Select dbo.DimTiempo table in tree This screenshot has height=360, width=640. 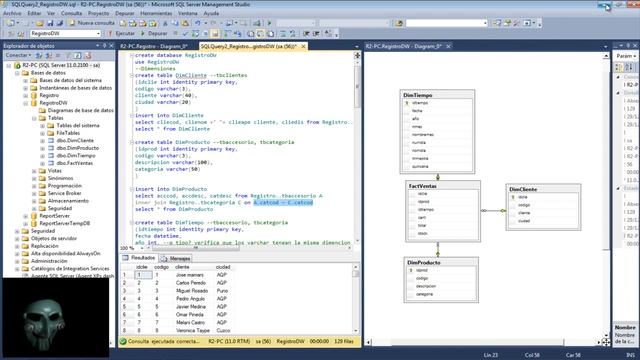[76, 156]
